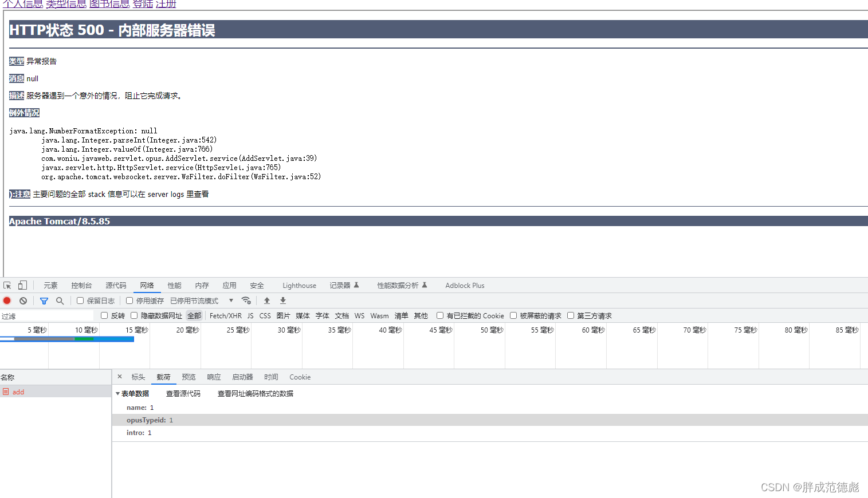The height and width of the screenshot is (498, 868).
Task: Enable the disable cache checkbox
Action: coord(129,301)
